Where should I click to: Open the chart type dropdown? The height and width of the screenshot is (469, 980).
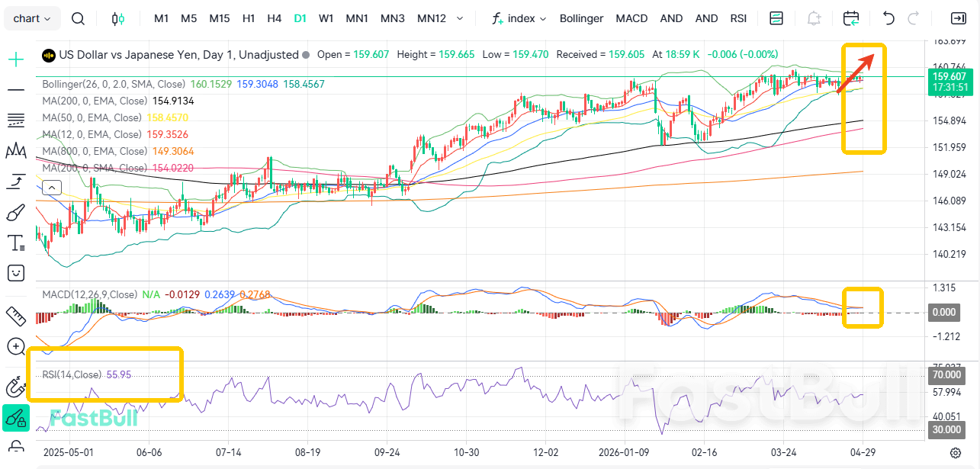point(31,18)
